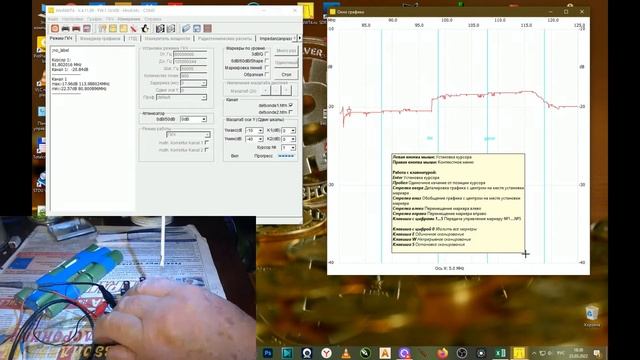
Task: Click the blue eraser-like toolbar icon
Action: (x=186, y=29)
